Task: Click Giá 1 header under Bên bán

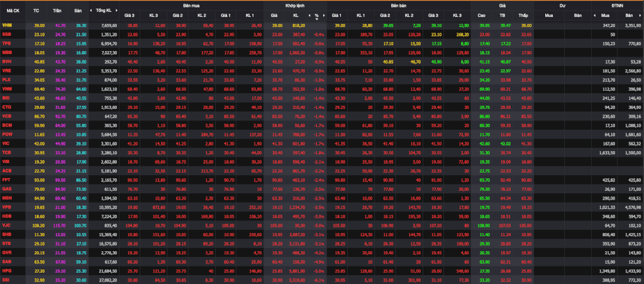Action: click(337, 16)
